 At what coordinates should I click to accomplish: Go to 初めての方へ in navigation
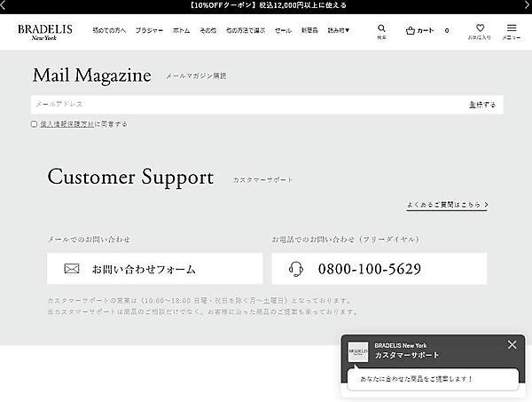pyautogui.click(x=109, y=31)
